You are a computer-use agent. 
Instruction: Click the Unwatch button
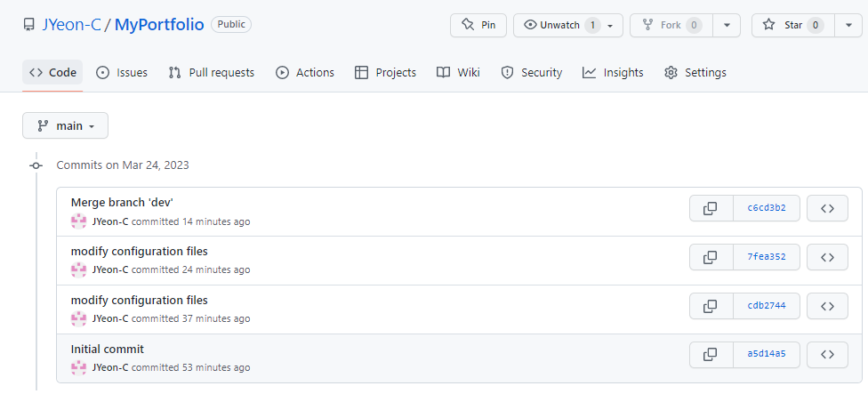point(568,25)
